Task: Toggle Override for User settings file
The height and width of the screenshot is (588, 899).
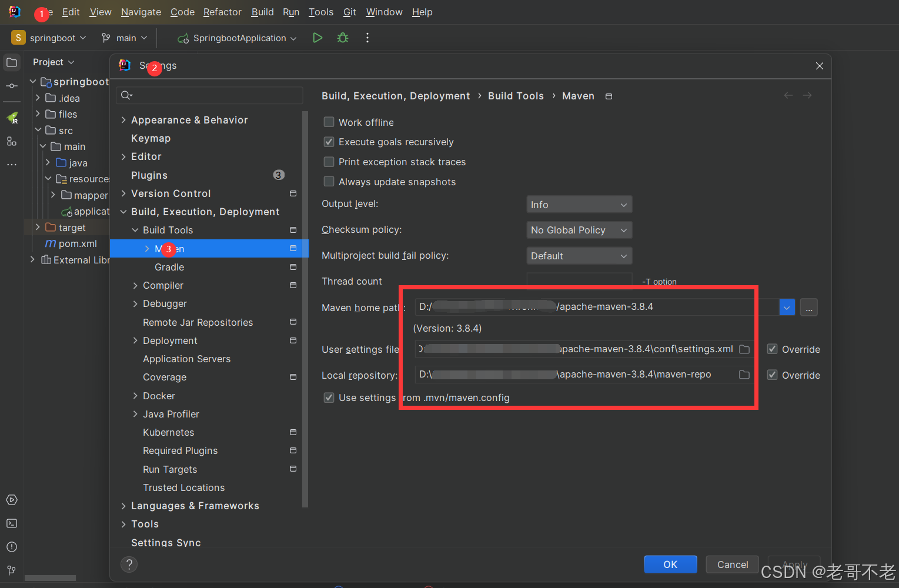Action: (773, 349)
